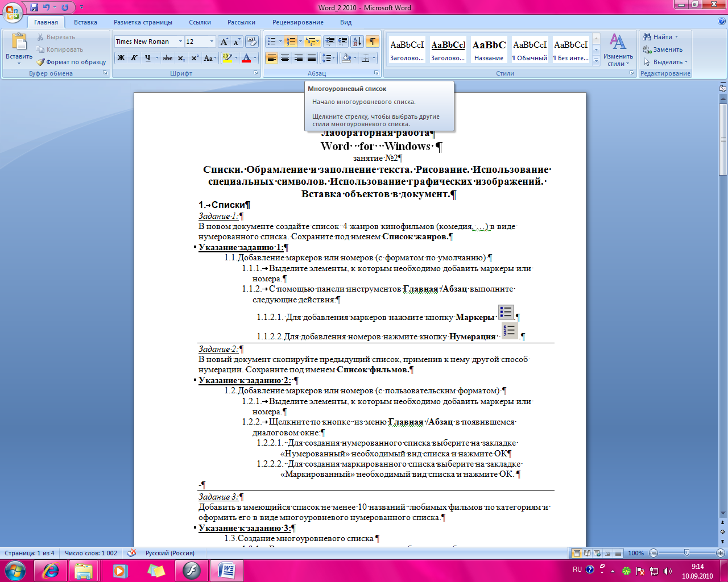This screenshot has height=582, width=728.
Task: Click Русский (Россия) language indicator
Action: (x=170, y=553)
